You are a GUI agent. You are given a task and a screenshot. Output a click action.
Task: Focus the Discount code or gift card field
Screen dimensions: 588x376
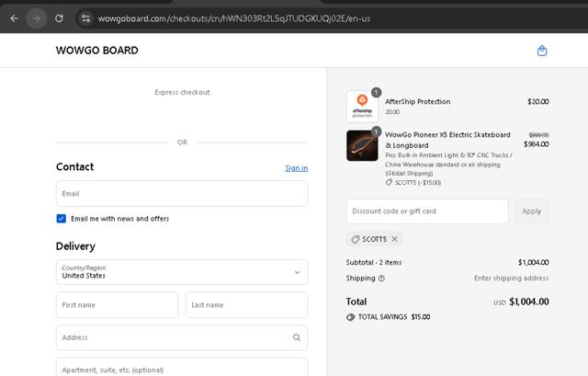tap(427, 211)
